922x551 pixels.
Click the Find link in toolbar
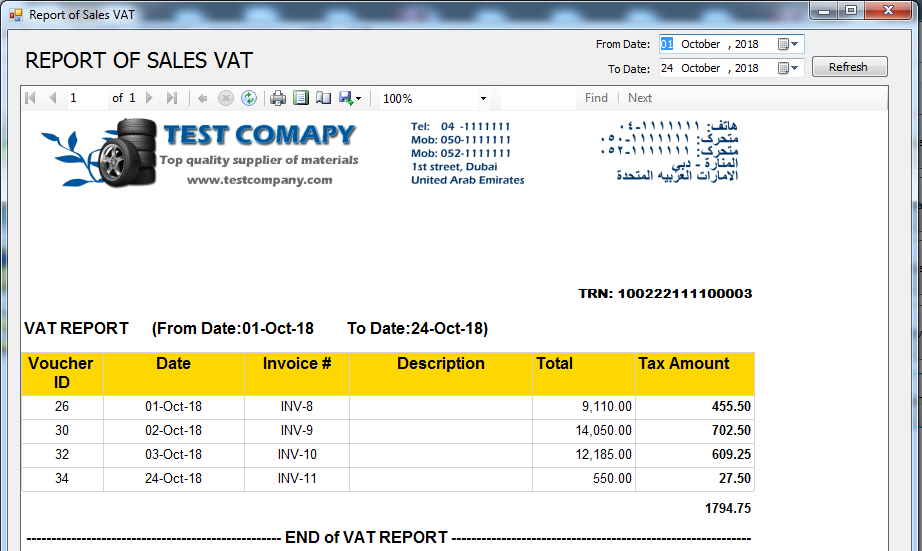pos(596,98)
